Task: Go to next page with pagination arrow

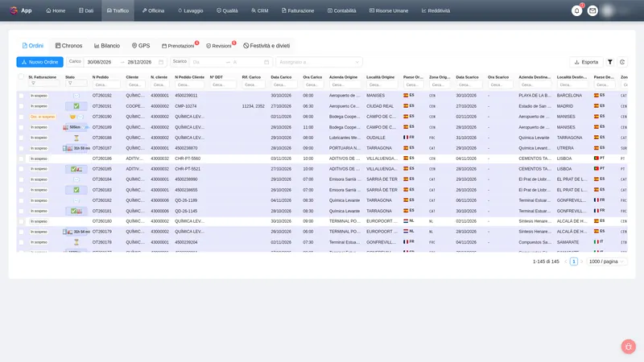Action: tap(581, 261)
